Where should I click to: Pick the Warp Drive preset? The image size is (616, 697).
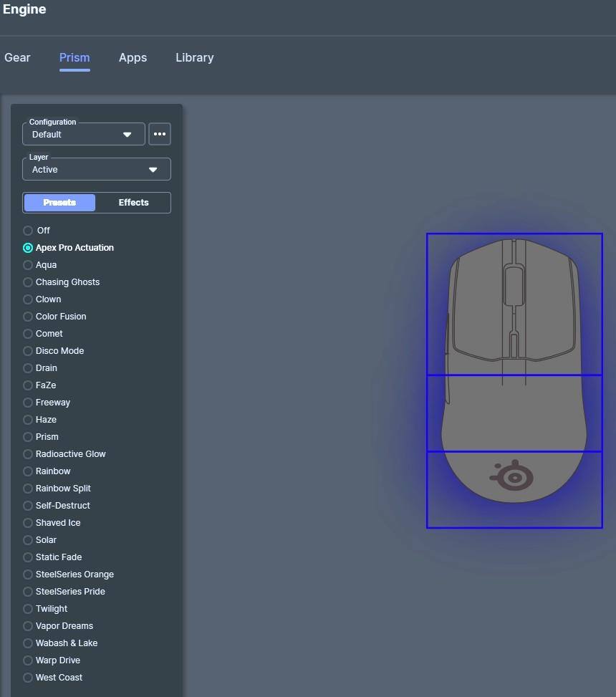point(28,660)
